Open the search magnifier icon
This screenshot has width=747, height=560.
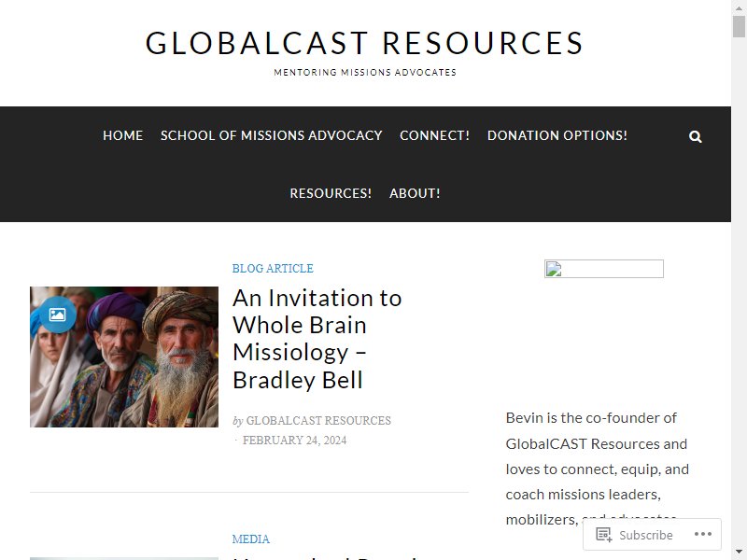point(695,136)
